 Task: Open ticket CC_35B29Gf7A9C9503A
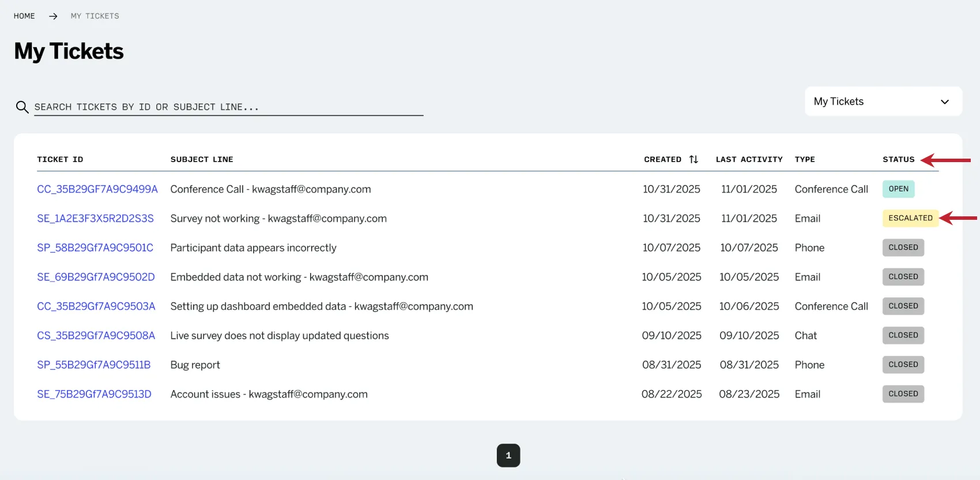coord(96,306)
